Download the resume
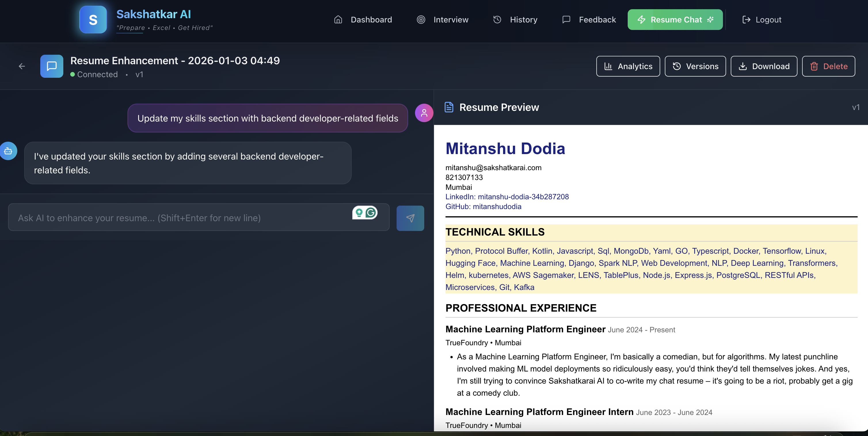 764,67
